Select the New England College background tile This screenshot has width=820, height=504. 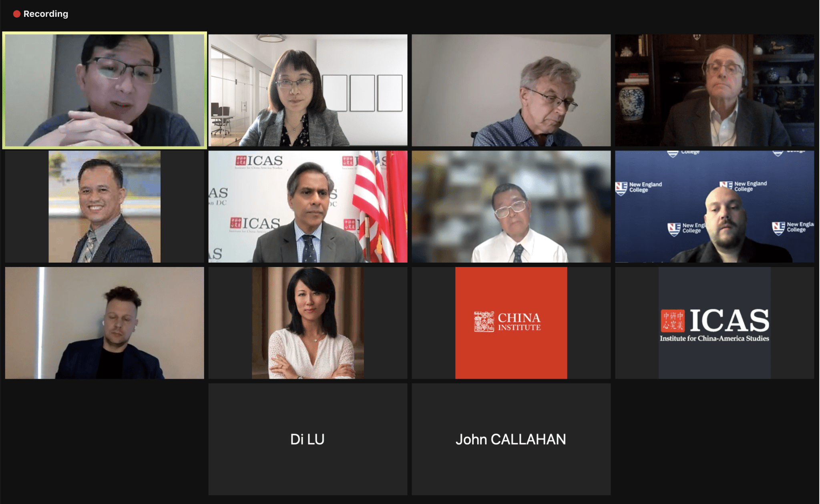point(714,207)
